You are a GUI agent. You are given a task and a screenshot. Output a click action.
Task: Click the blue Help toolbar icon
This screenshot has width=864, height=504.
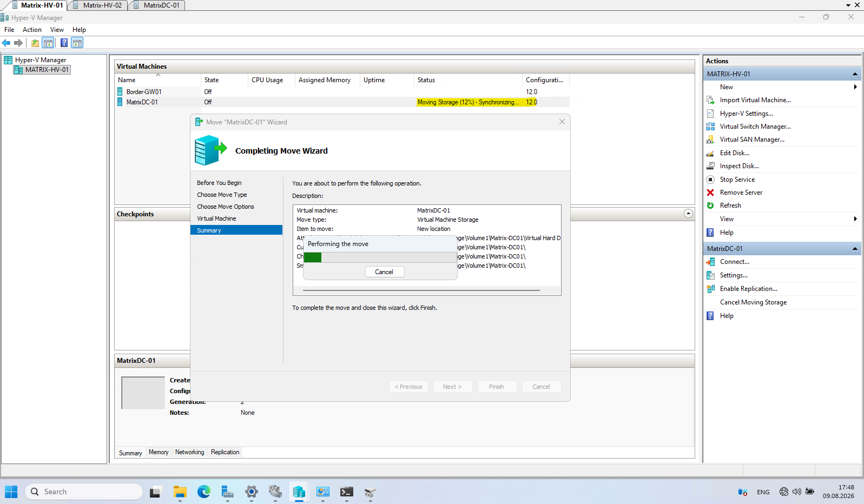64,43
